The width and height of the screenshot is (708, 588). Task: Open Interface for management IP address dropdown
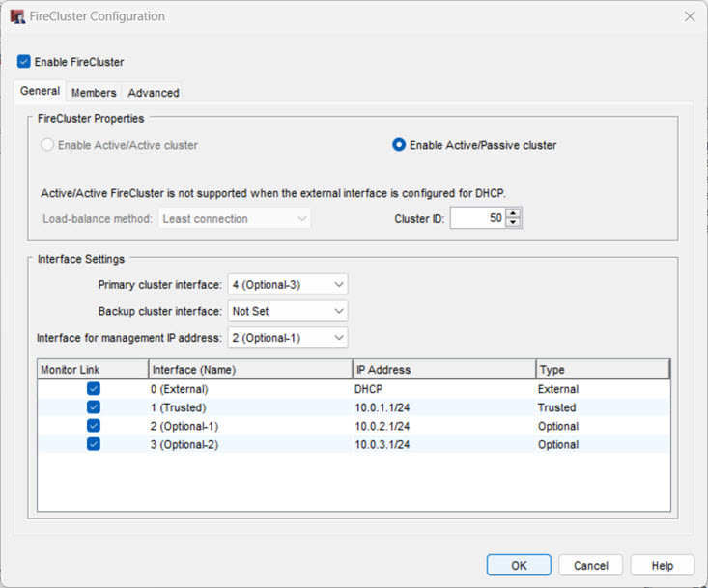[287, 338]
